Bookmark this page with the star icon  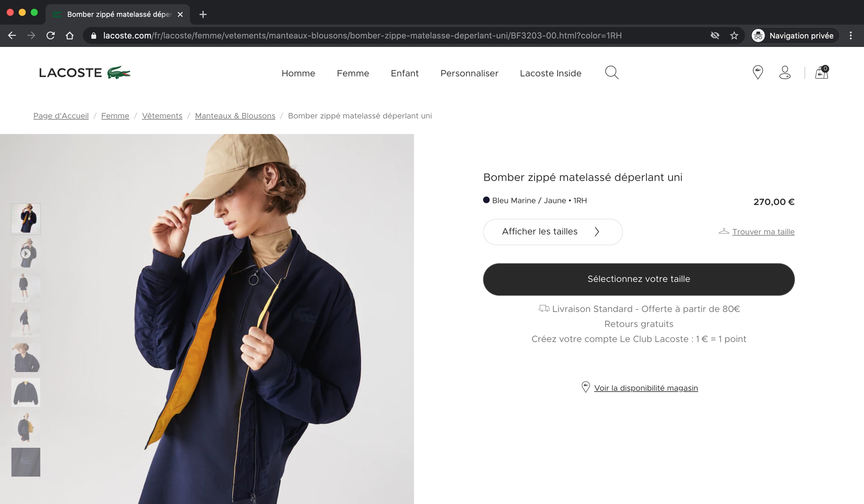tap(734, 36)
